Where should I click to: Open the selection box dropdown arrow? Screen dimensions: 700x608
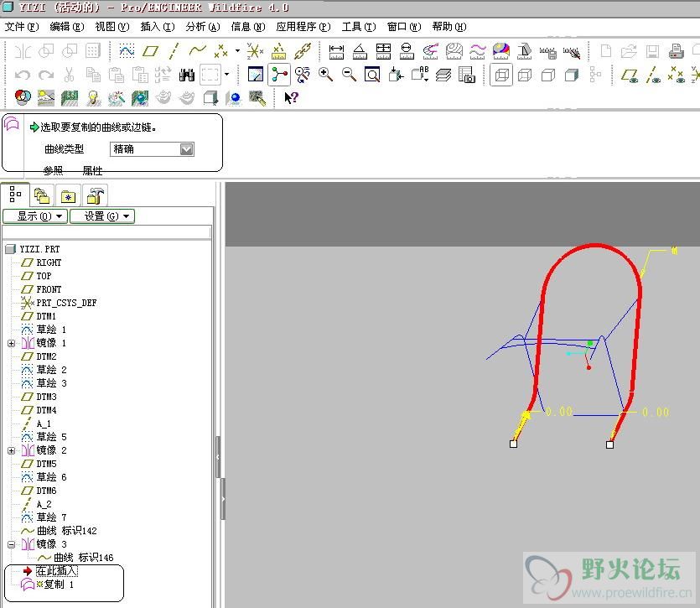click(x=227, y=75)
